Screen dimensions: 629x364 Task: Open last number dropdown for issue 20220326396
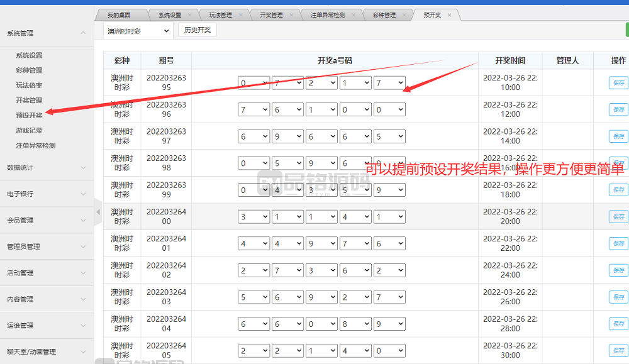389,109
